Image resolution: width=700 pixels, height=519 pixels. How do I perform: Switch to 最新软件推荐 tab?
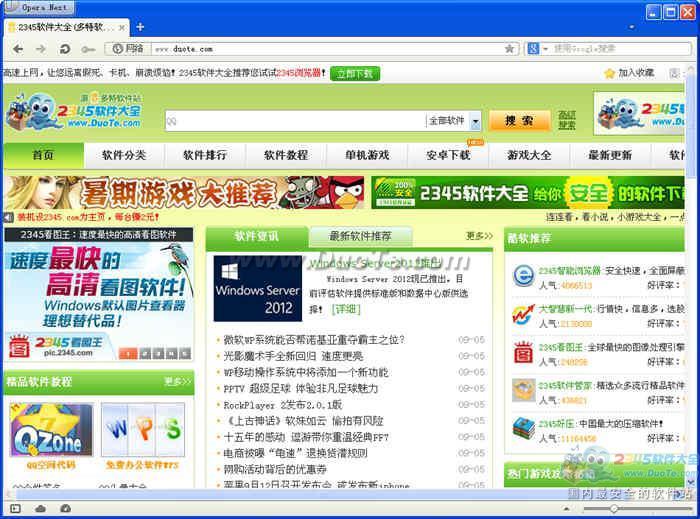pyautogui.click(x=360, y=237)
